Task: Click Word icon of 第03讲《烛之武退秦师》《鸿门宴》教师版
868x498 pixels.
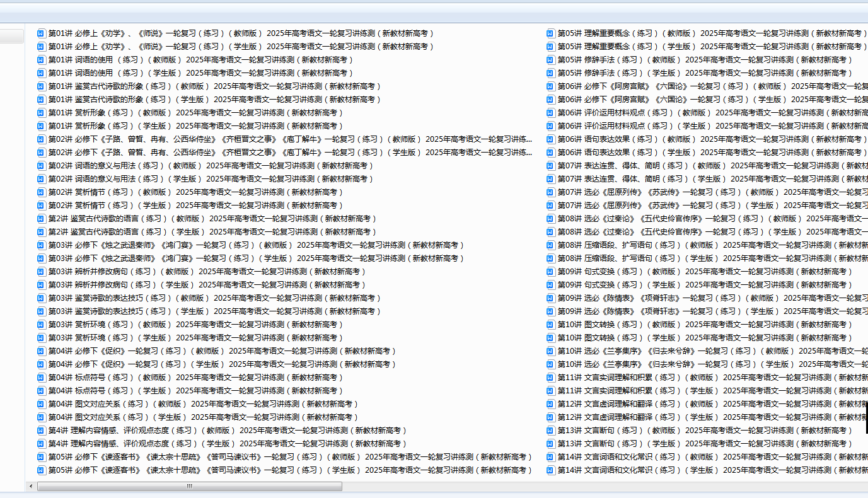Action: pos(42,245)
